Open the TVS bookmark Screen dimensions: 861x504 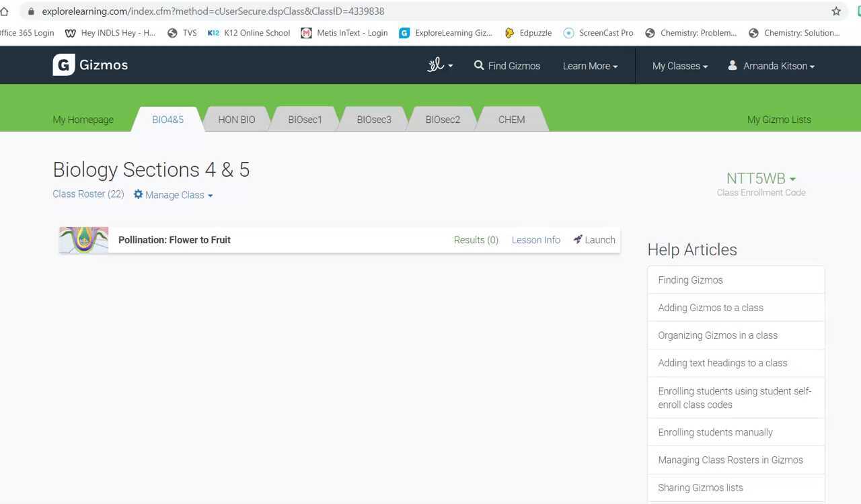click(182, 33)
